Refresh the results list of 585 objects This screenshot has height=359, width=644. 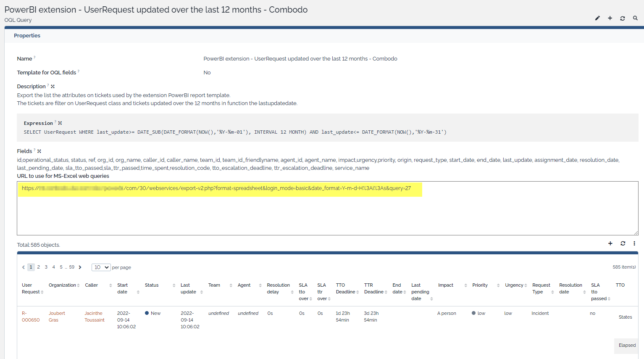point(623,243)
